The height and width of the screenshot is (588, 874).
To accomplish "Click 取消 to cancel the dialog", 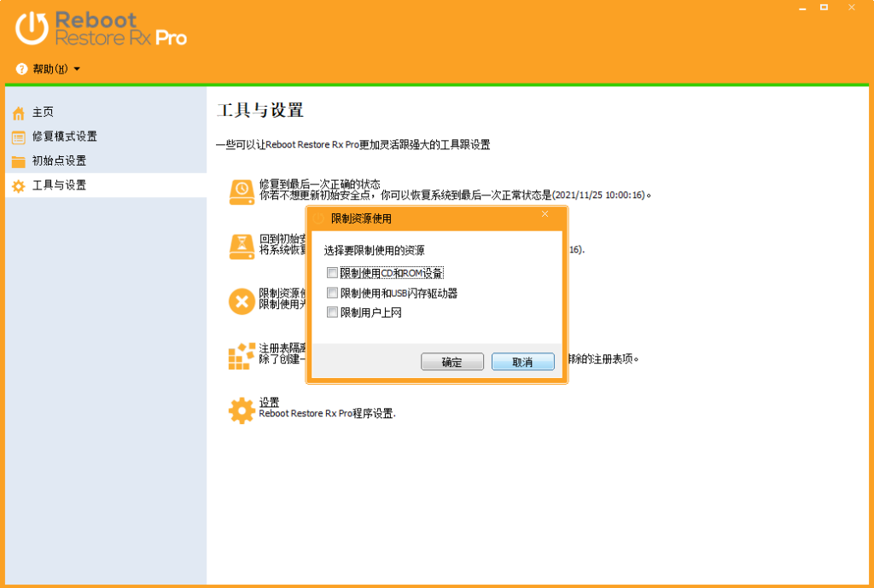I will pos(522,361).
